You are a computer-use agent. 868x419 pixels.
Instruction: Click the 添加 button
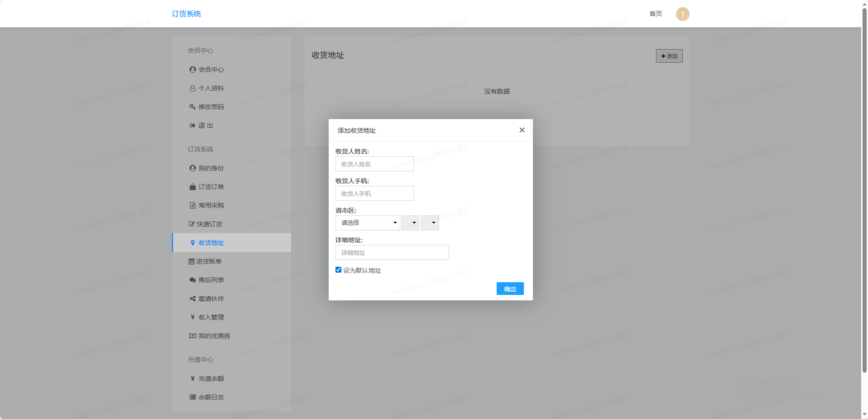tap(669, 56)
